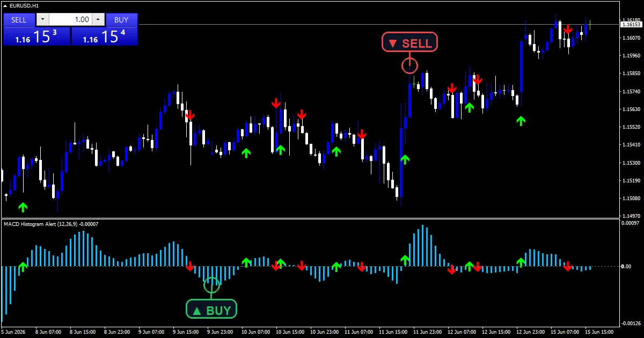
Task: Click the -0.00126 indicator scale value
Action: [631, 323]
